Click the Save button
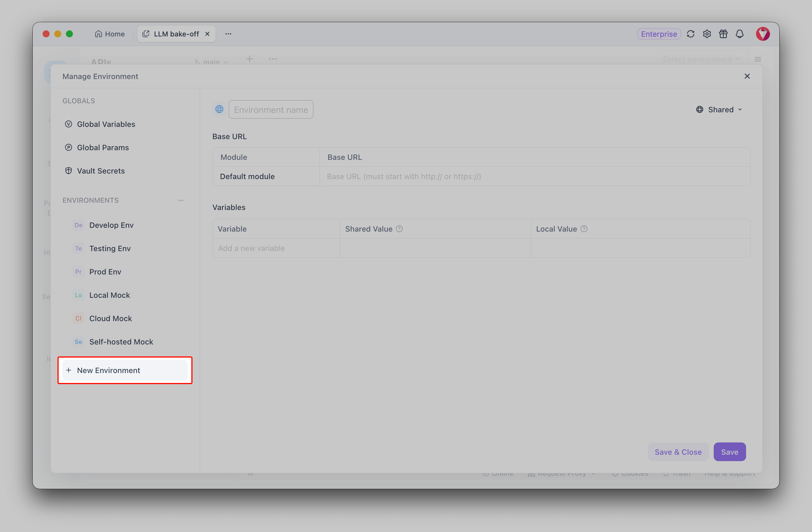Screen dimensions: 812x532 click(x=729, y=452)
